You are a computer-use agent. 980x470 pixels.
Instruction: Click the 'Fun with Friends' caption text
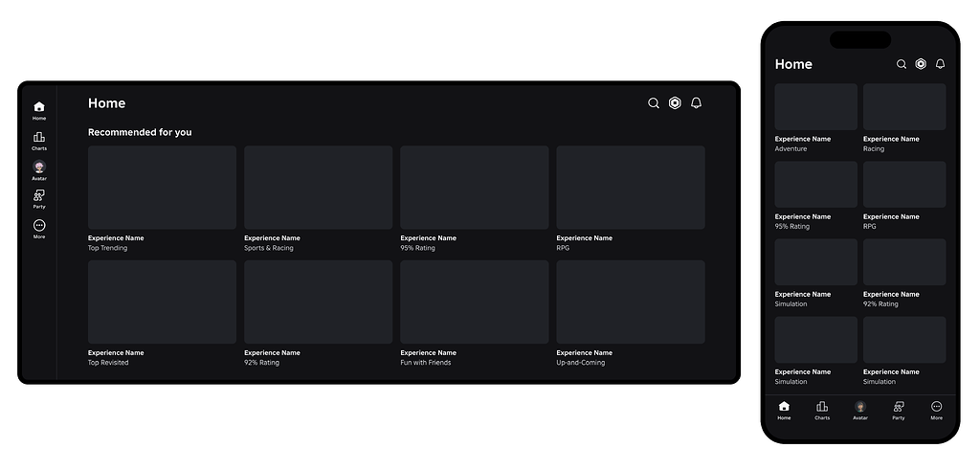point(426,363)
